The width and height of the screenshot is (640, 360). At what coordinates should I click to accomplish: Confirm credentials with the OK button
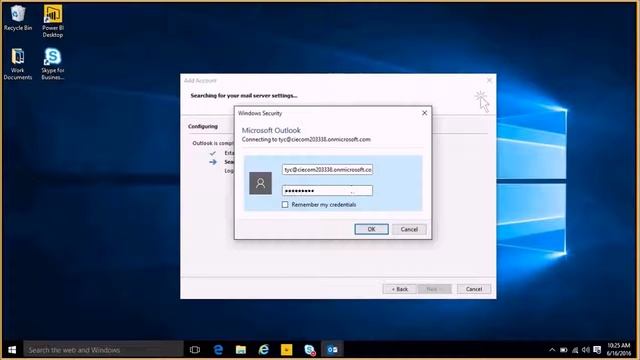(371, 229)
